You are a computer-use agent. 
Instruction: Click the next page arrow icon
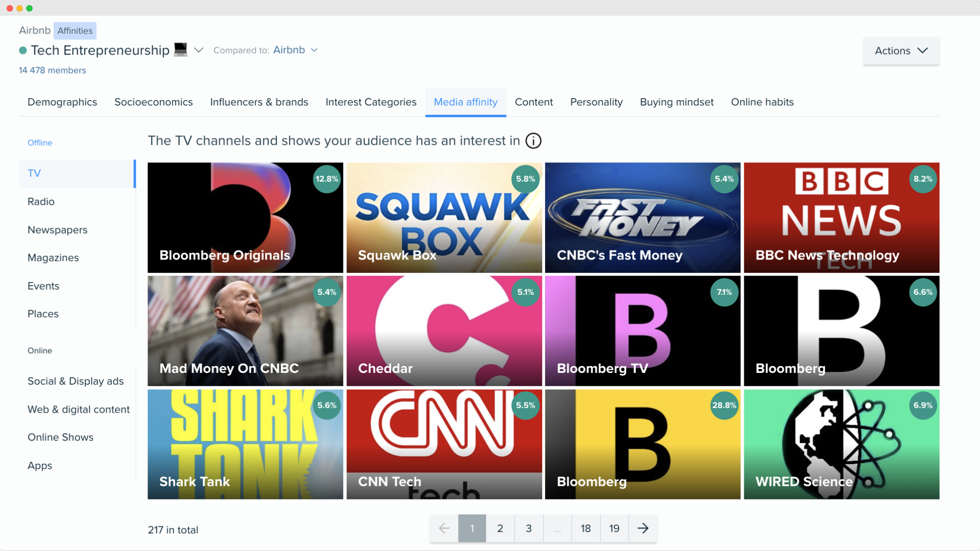point(642,528)
